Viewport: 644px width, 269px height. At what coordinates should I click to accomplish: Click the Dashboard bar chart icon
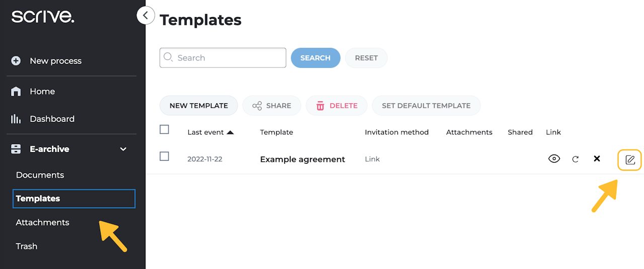coord(16,119)
